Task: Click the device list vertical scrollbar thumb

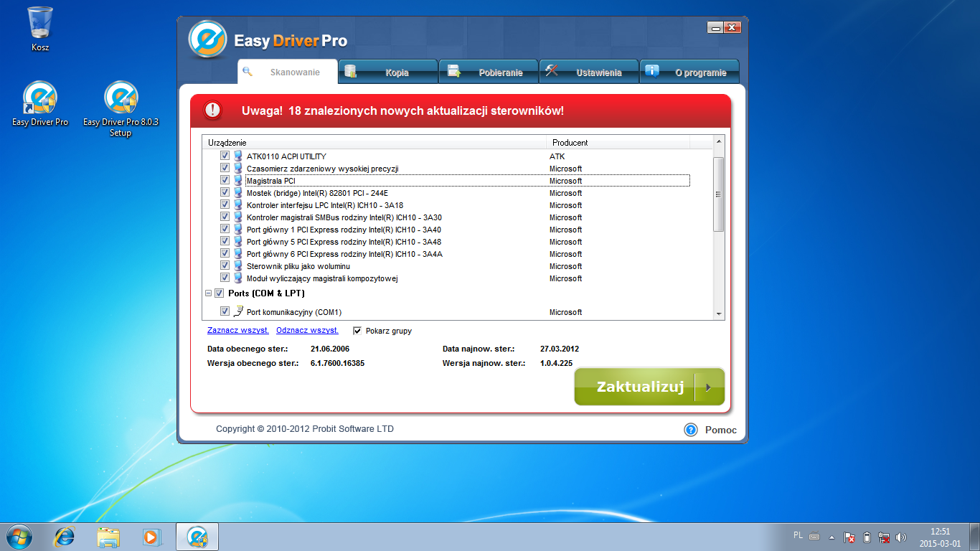Action: click(x=718, y=194)
